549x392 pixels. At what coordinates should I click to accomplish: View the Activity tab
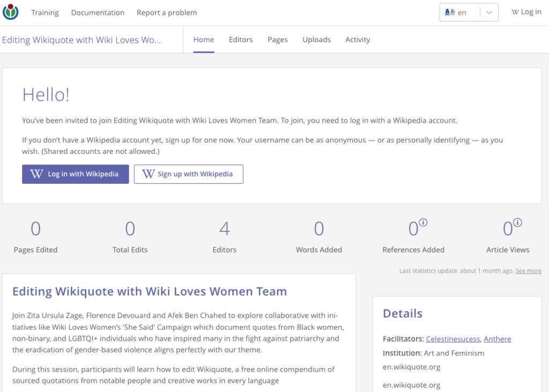coord(358,40)
